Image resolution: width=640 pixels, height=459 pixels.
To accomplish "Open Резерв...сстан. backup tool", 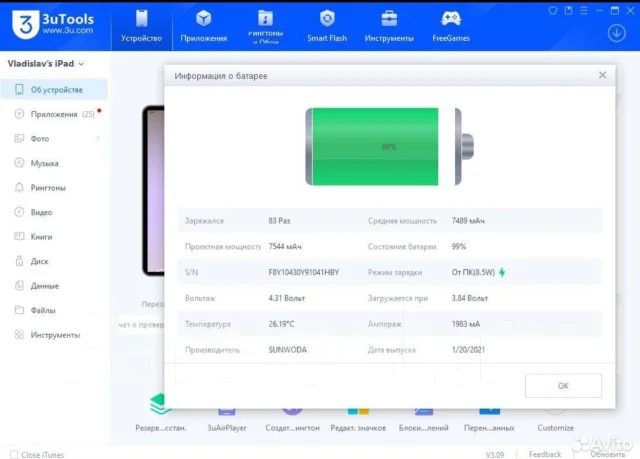I will [x=161, y=412].
